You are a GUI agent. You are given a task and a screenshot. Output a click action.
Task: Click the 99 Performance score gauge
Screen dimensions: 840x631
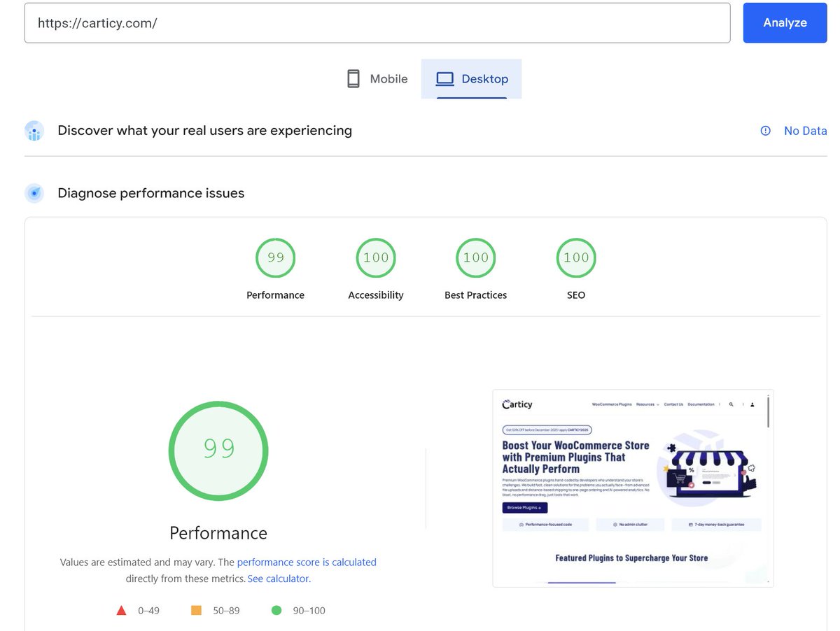pos(218,451)
